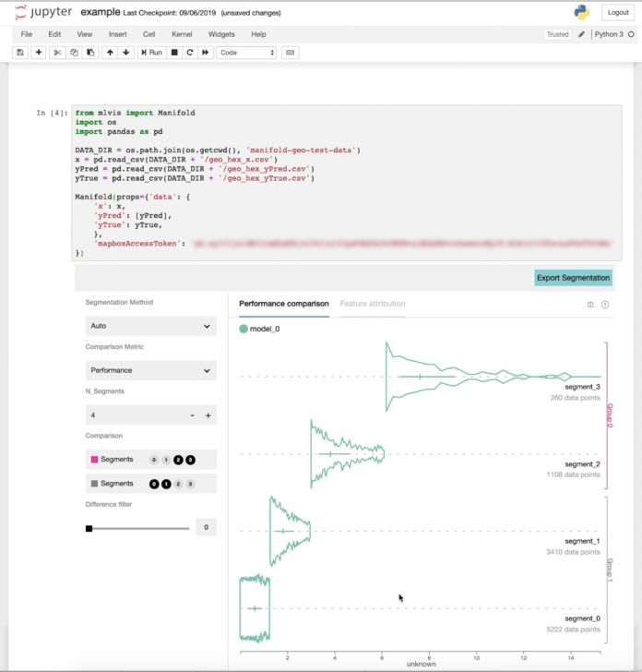Toggle segment 3 in pink Segments group
The width and height of the screenshot is (642, 672).
(x=191, y=460)
